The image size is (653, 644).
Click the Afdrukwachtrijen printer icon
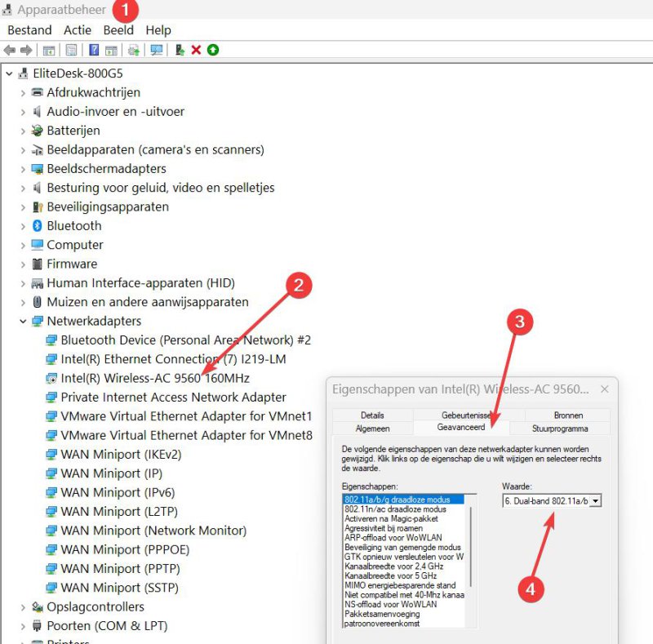[37, 92]
